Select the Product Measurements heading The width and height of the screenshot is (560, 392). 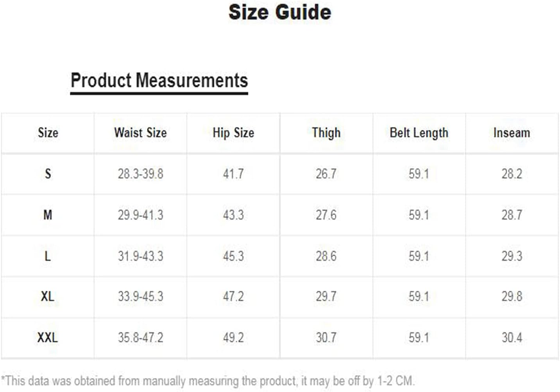pyautogui.click(x=159, y=80)
